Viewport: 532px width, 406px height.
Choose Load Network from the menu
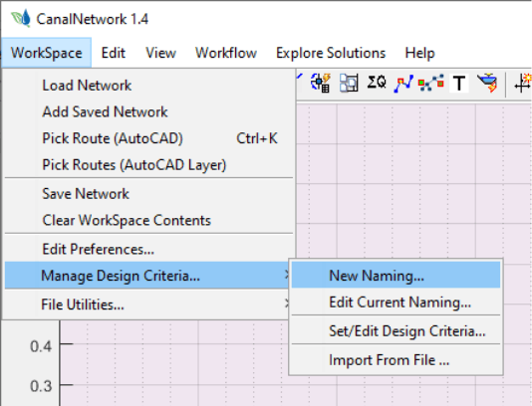(149, 86)
